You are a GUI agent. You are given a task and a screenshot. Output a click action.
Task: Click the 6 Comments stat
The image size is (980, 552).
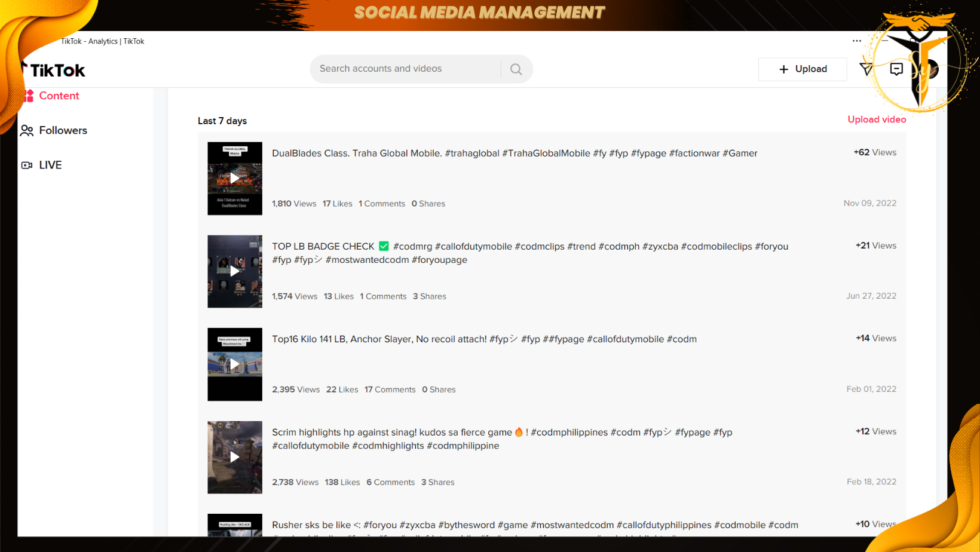(x=391, y=482)
